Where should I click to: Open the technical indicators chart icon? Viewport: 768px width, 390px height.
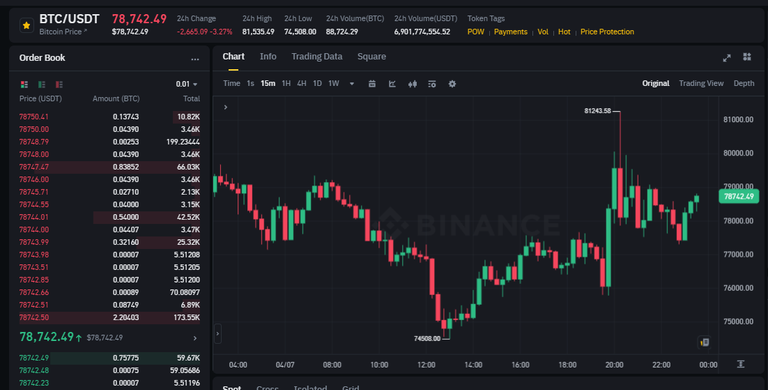click(x=392, y=84)
